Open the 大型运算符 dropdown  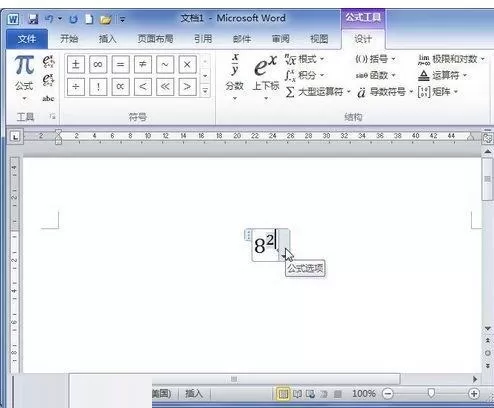(x=318, y=92)
